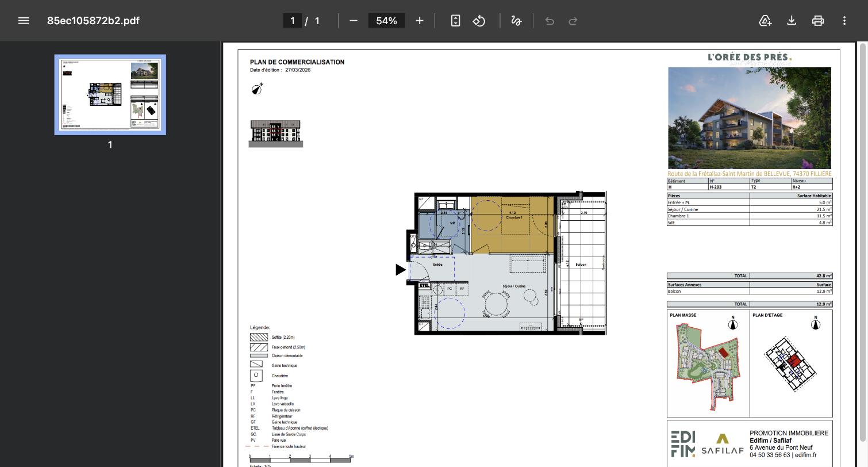Image resolution: width=868 pixels, height=467 pixels.
Task: Rotate the document counterclockwise
Action: coord(479,21)
